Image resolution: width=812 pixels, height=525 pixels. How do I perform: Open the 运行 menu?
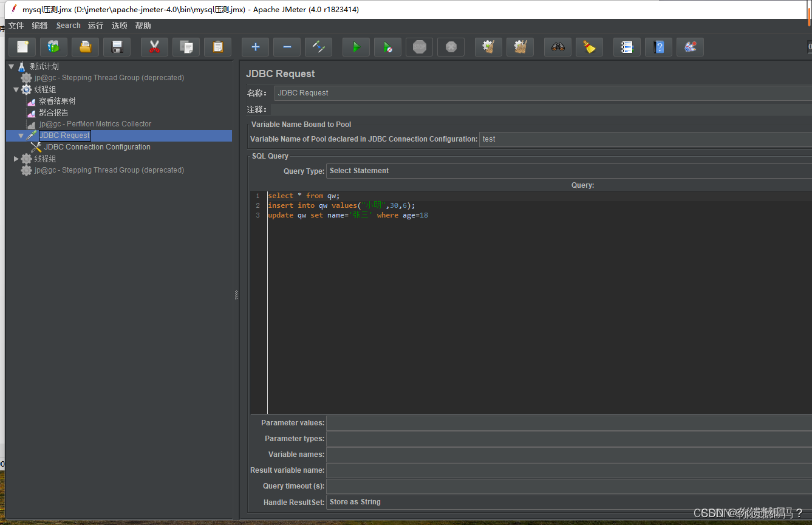pos(95,26)
